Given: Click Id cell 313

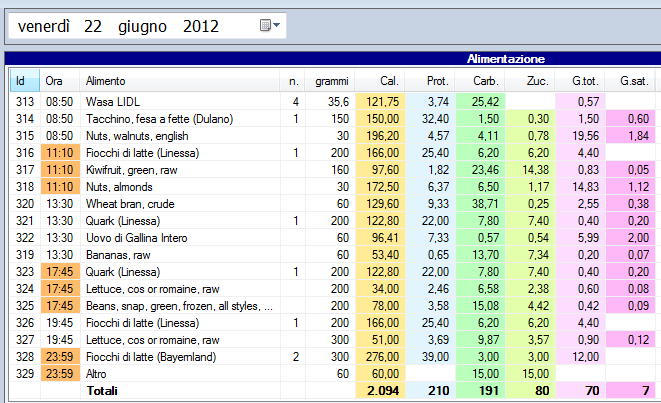Looking at the screenshot, I should (x=25, y=102).
